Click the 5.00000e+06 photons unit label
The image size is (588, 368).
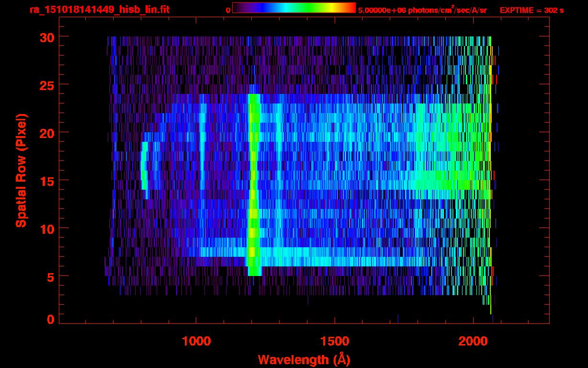[x=422, y=10]
